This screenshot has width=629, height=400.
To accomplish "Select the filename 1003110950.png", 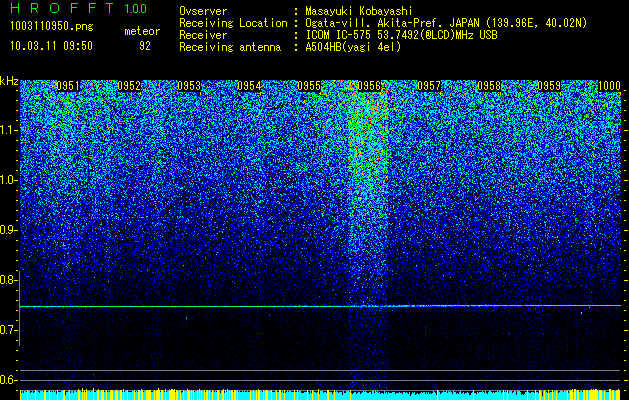I will (x=52, y=27).
